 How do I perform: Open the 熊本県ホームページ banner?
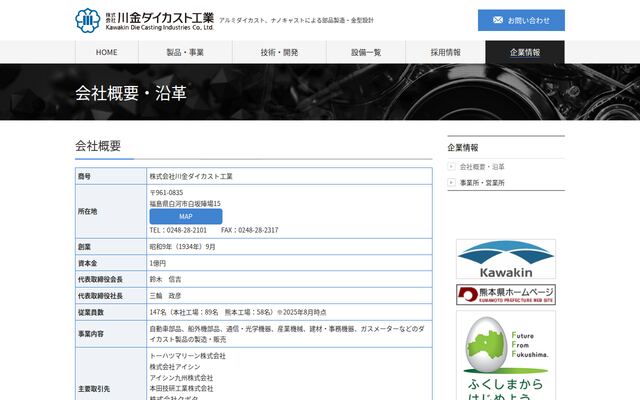pos(506,295)
